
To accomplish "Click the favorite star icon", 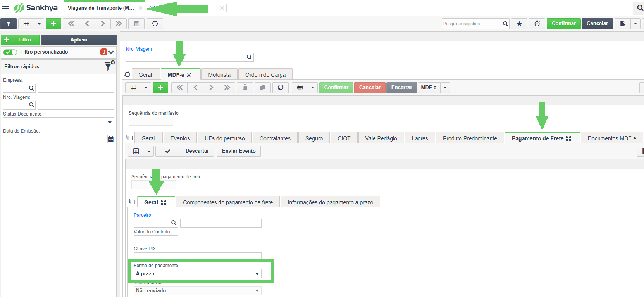I will pyautogui.click(x=519, y=24).
